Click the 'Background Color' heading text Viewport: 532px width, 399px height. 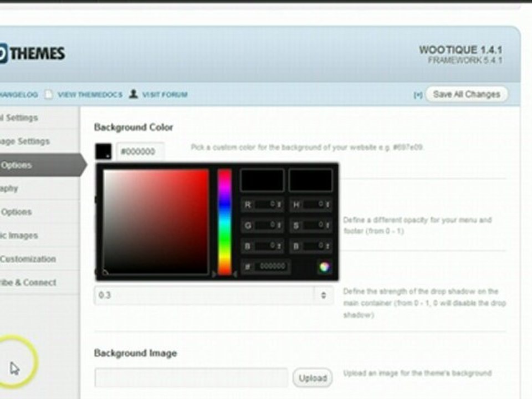[x=134, y=127]
